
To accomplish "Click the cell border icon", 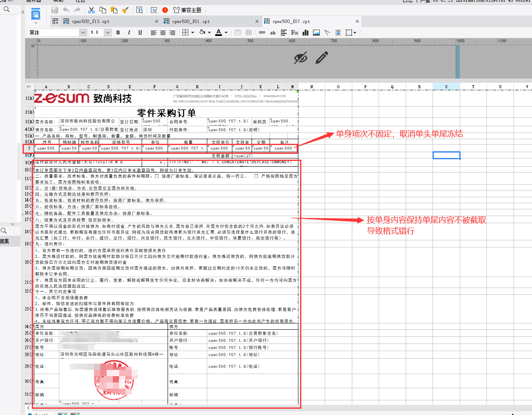I will click(186, 33).
